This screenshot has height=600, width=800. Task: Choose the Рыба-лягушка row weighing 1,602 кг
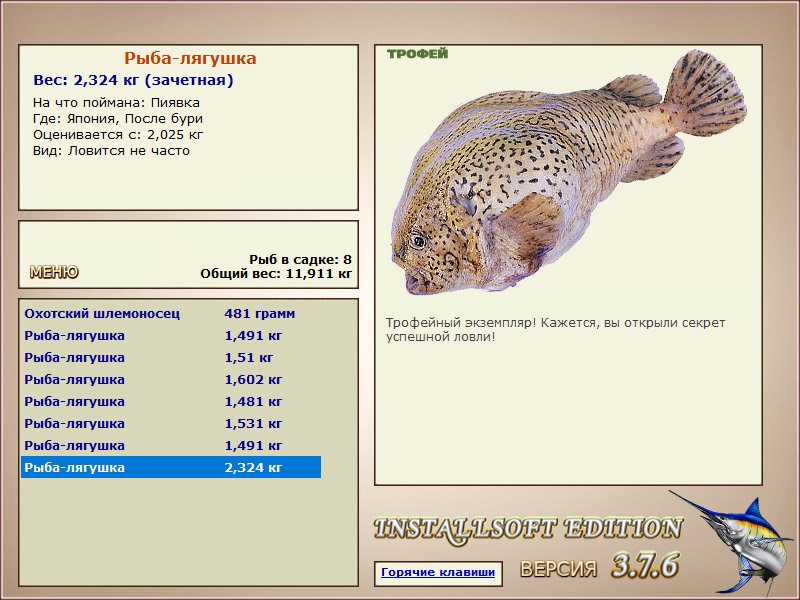pyautogui.click(x=171, y=380)
